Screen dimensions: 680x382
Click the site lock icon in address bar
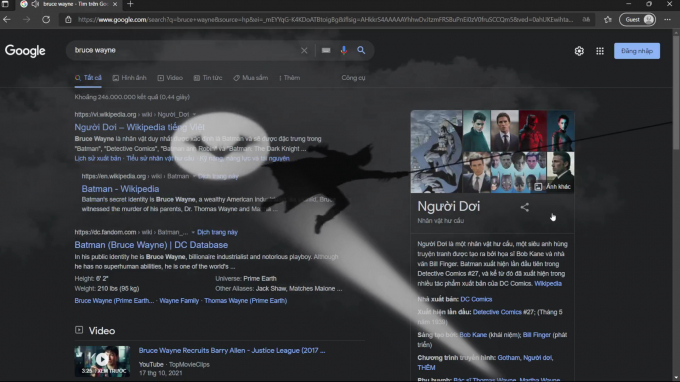[x=68, y=20]
